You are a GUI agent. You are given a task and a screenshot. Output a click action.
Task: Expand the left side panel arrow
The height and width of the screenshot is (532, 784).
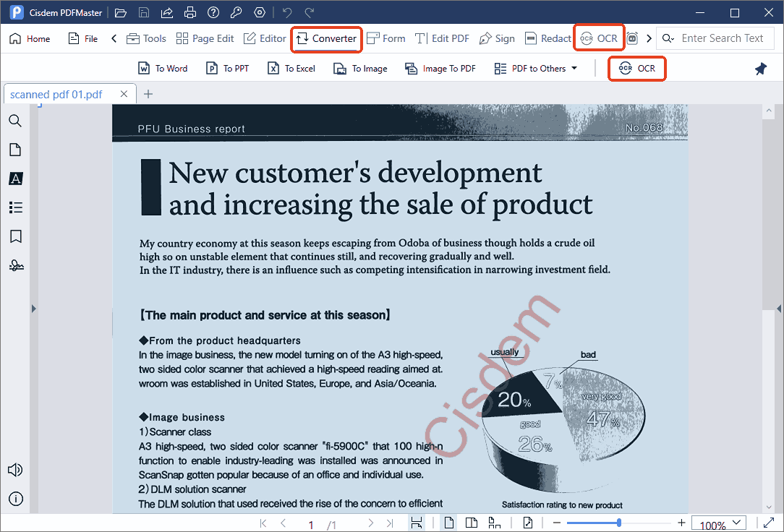[x=33, y=309]
